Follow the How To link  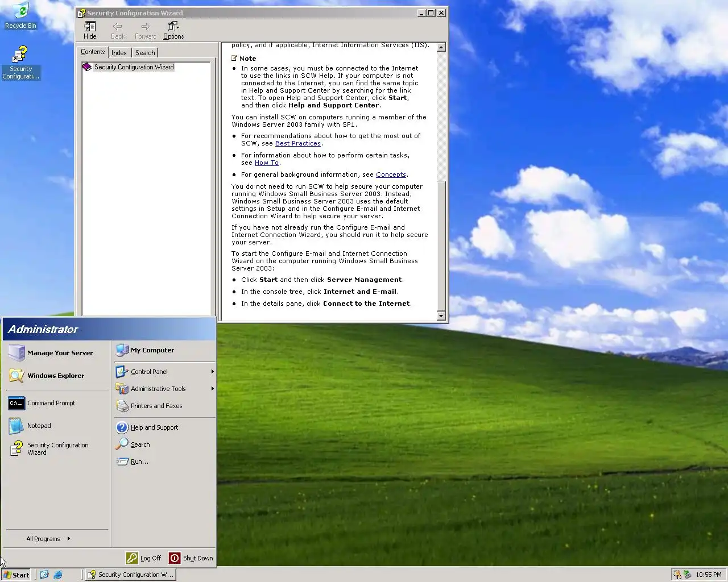[267, 163]
